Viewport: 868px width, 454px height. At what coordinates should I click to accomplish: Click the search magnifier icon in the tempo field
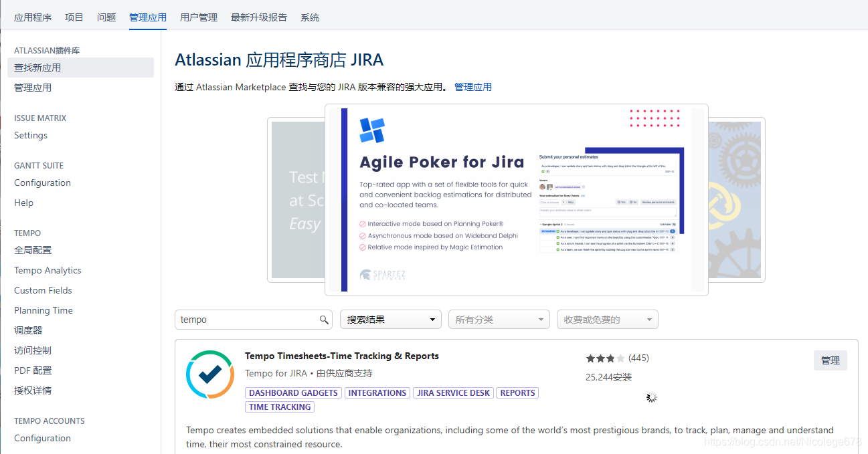pyautogui.click(x=324, y=320)
